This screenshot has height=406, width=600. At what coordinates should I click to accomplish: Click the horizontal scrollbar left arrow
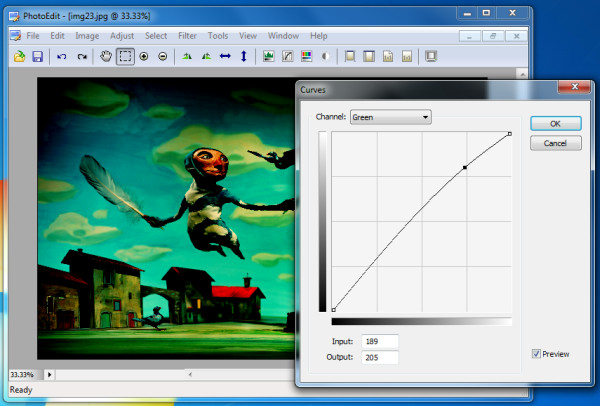tap(190, 375)
